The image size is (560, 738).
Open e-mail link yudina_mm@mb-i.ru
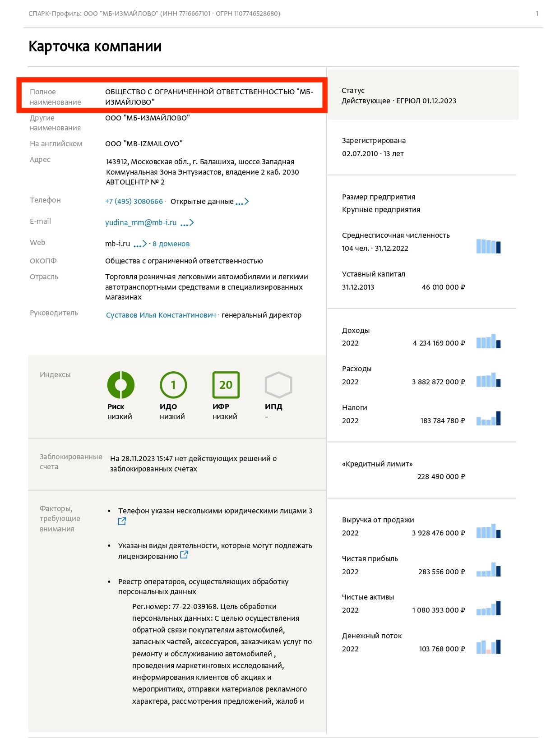coord(141,223)
